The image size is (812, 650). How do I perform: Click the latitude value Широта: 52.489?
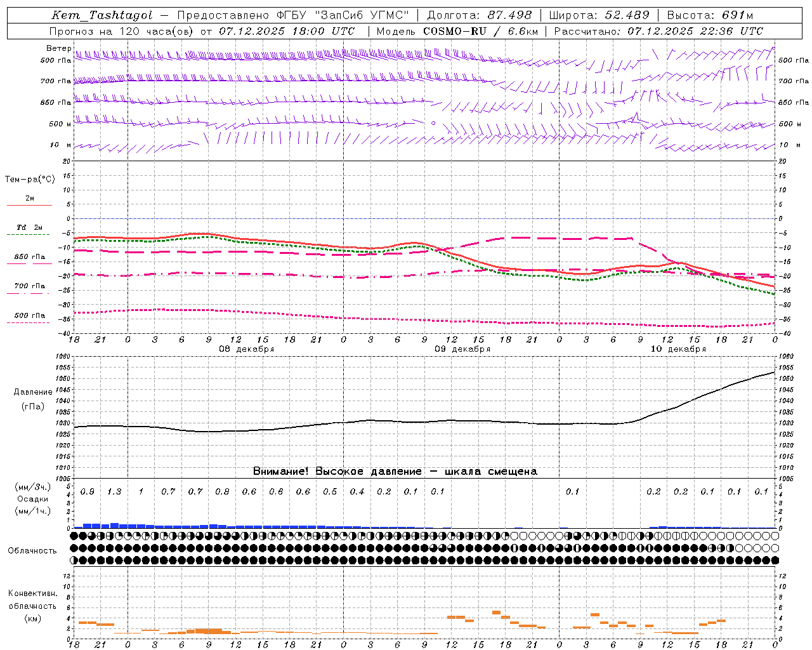(x=599, y=15)
